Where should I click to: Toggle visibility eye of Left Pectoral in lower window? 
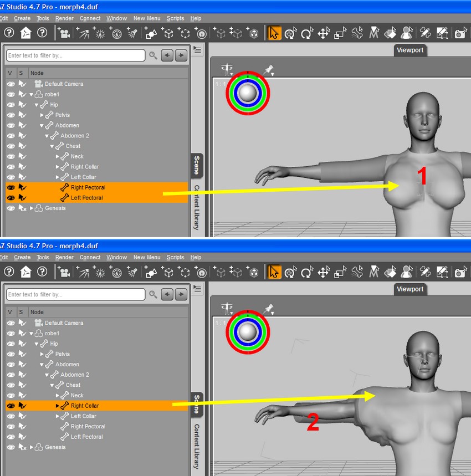[x=11, y=437]
